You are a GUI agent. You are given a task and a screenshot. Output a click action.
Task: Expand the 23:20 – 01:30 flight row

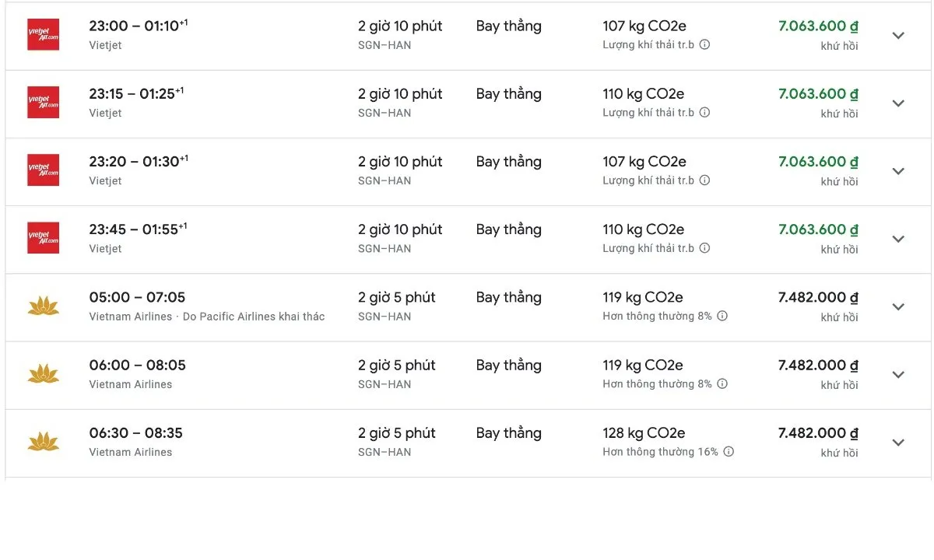point(898,171)
